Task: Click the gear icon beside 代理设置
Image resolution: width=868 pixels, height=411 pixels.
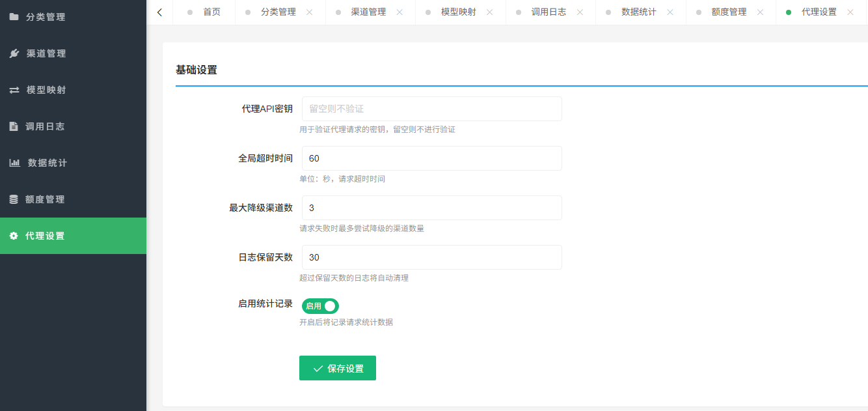Action: pyautogui.click(x=14, y=236)
